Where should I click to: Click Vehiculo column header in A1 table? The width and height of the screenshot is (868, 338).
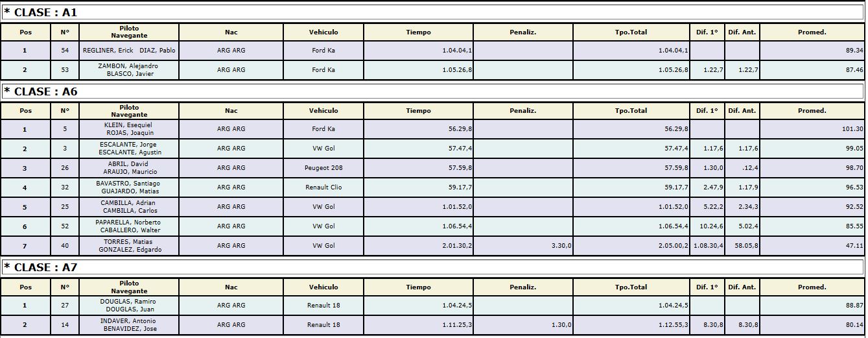click(323, 32)
